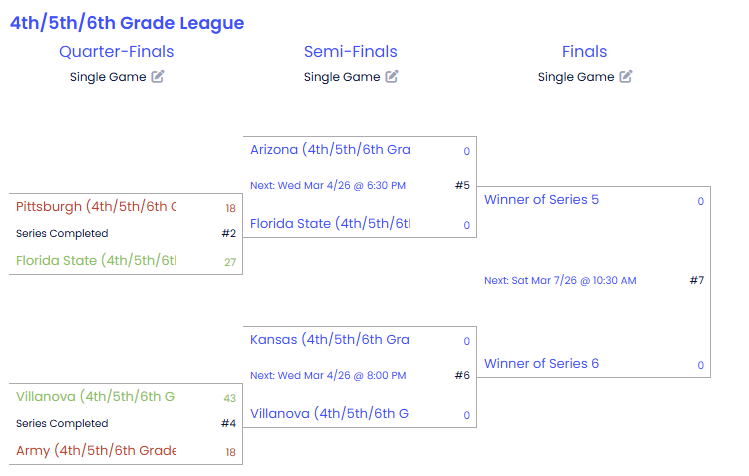Screen dimensions: 749x476
Task: Open finals game Sat Mar 7/26 10:30 AM
Action: (x=560, y=281)
